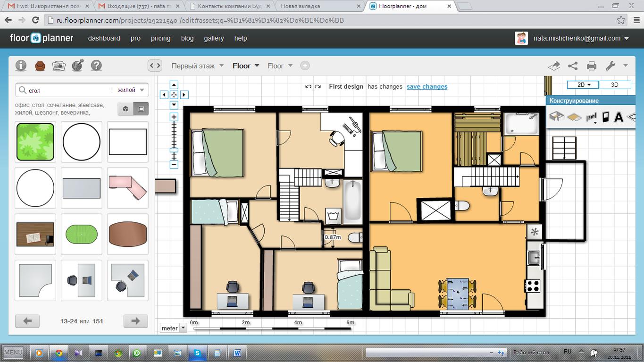Click the globe icon in sidebar toolbar

(x=77, y=66)
